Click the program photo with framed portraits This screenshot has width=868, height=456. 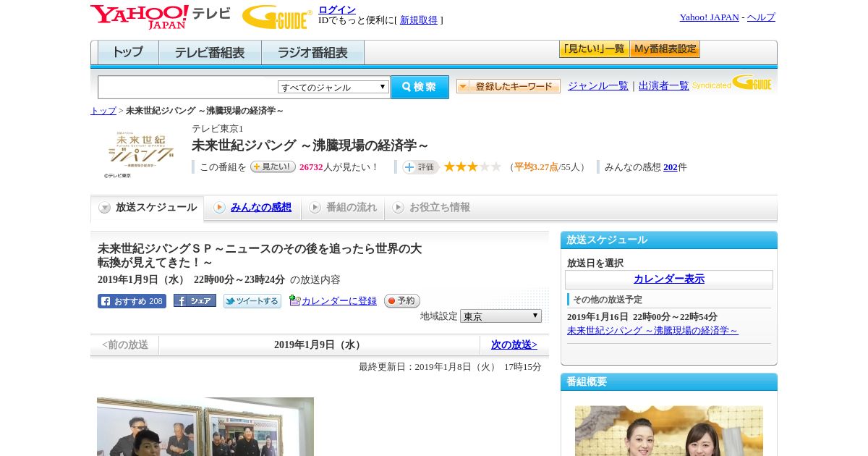[205, 426]
